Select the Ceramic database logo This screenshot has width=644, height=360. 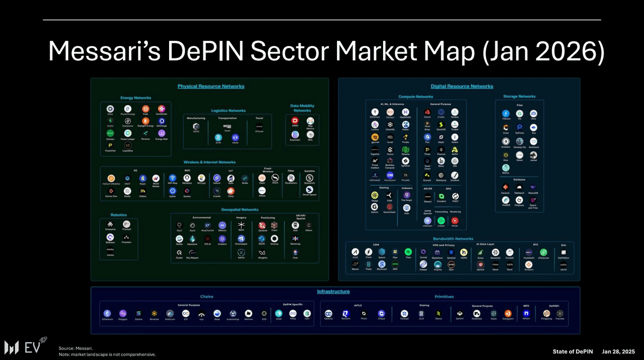pyautogui.click(x=506, y=187)
